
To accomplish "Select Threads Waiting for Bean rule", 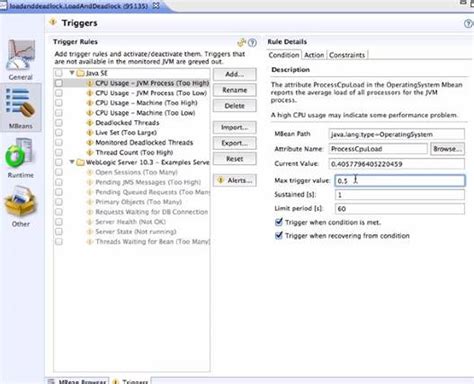I will (x=153, y=242).
